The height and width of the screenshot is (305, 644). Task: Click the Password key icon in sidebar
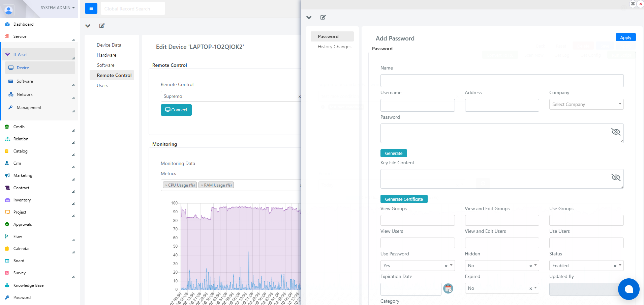7,298
